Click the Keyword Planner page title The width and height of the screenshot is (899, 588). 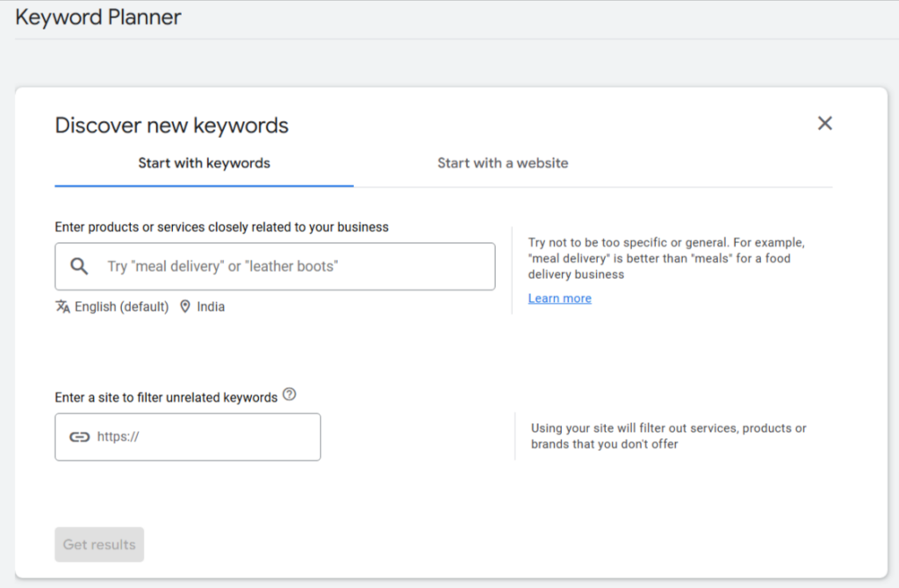click(x=98, y=18)
